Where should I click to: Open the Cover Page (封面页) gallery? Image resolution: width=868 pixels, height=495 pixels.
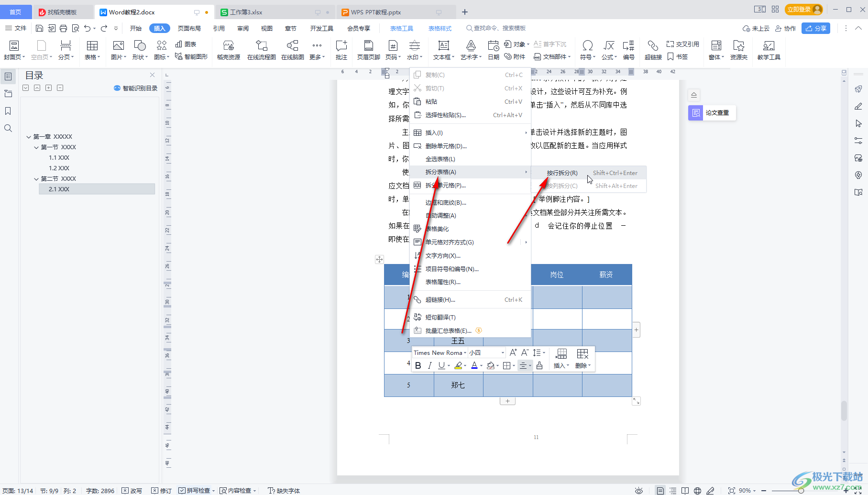[x=14, y=50]
